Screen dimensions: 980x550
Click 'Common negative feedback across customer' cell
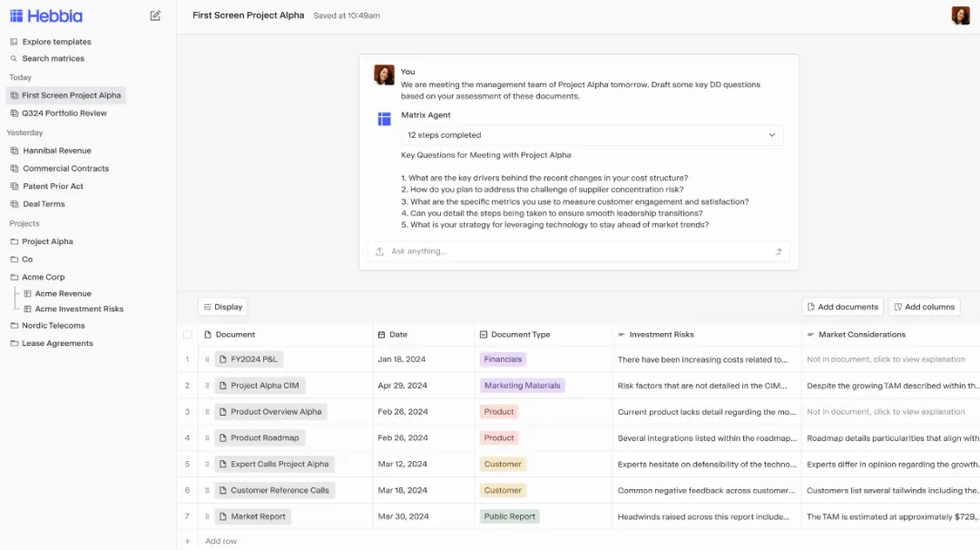(706, 491)
